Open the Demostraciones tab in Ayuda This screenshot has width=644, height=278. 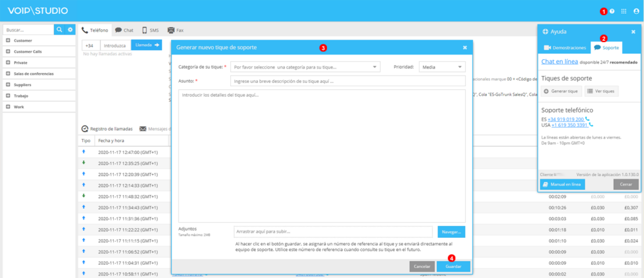[x=565, y=48]
